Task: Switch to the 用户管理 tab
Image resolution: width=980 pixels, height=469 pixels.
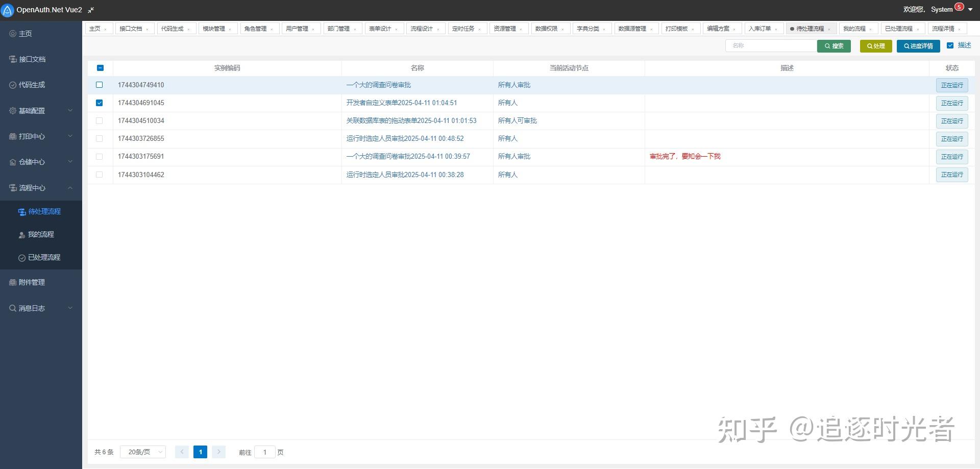Action: pyautogui.click(x=298, y=28)
